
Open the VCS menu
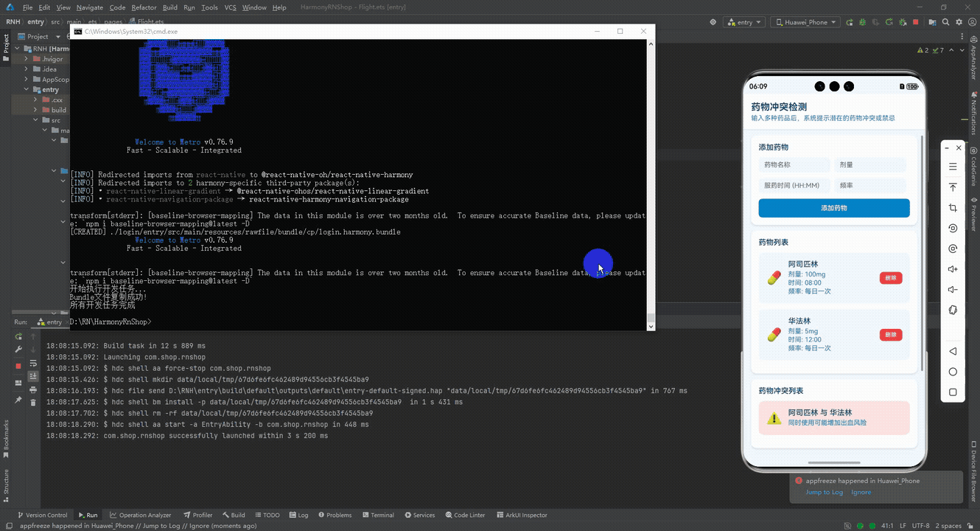click(231, 7)
